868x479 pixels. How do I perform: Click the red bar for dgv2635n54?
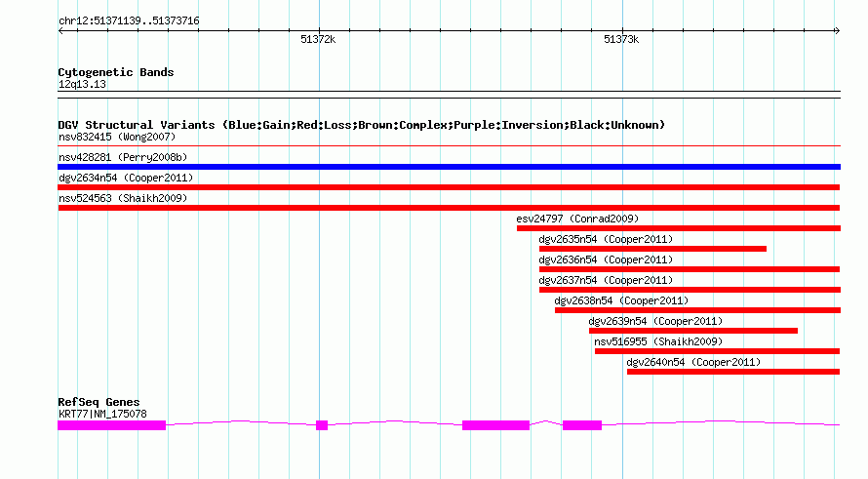pyautogui.click(x=652, y=249)
